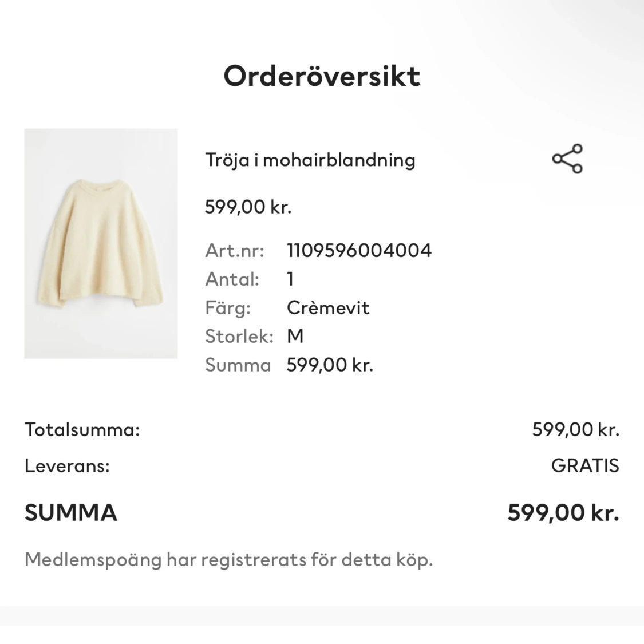644x644 pixels.
Task: Click the Antal value showing 1
Action: coord(290,279)
